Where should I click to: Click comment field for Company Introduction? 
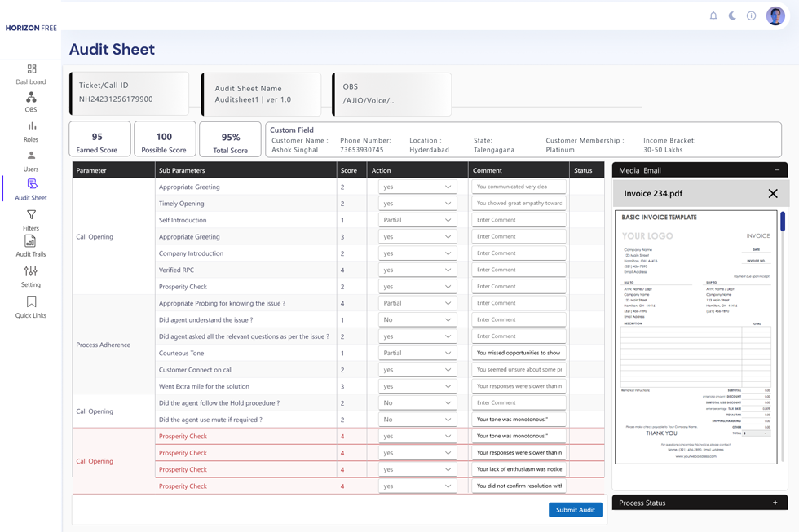[x=519, y=253]
